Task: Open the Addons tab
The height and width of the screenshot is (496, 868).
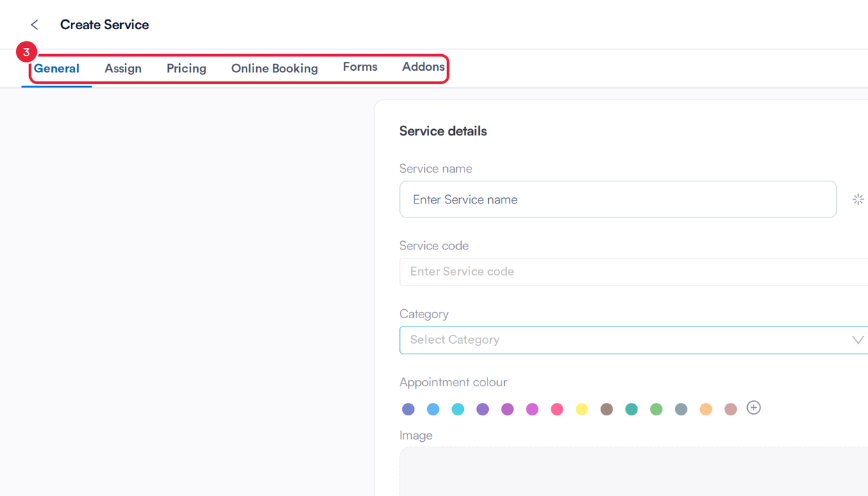Action: (x=423, y=67)
